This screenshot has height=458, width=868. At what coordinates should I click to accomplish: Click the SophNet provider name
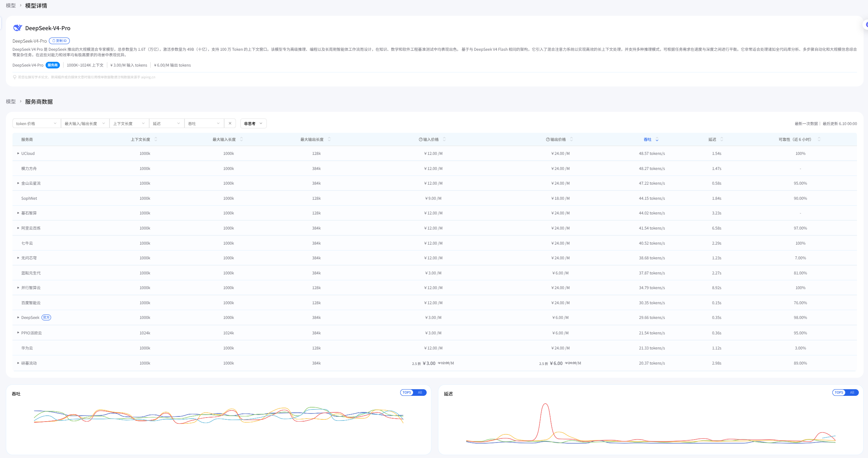[29, 198]
